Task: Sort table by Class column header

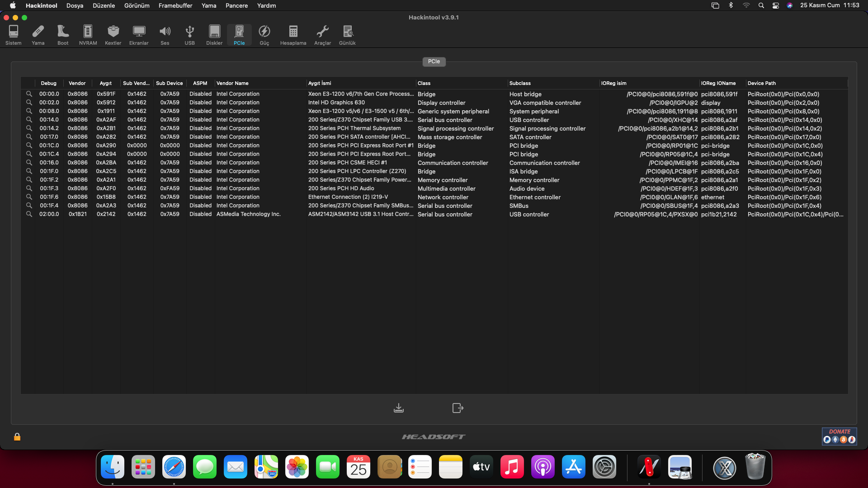Action: pyautogui.click(x=424, y=83)
